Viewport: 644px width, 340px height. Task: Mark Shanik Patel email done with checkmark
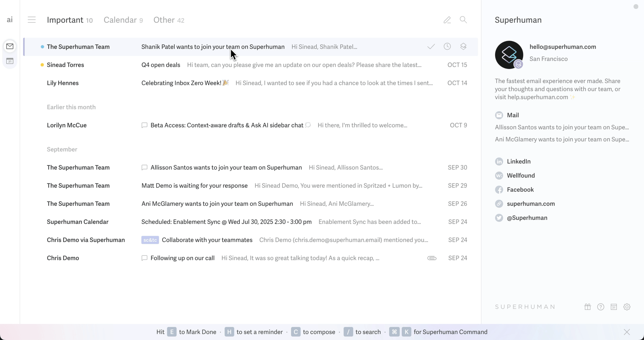click(431, 47)
